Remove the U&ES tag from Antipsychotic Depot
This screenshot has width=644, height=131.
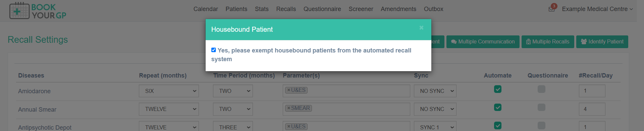pyautogui.click(x=288, y=127)
